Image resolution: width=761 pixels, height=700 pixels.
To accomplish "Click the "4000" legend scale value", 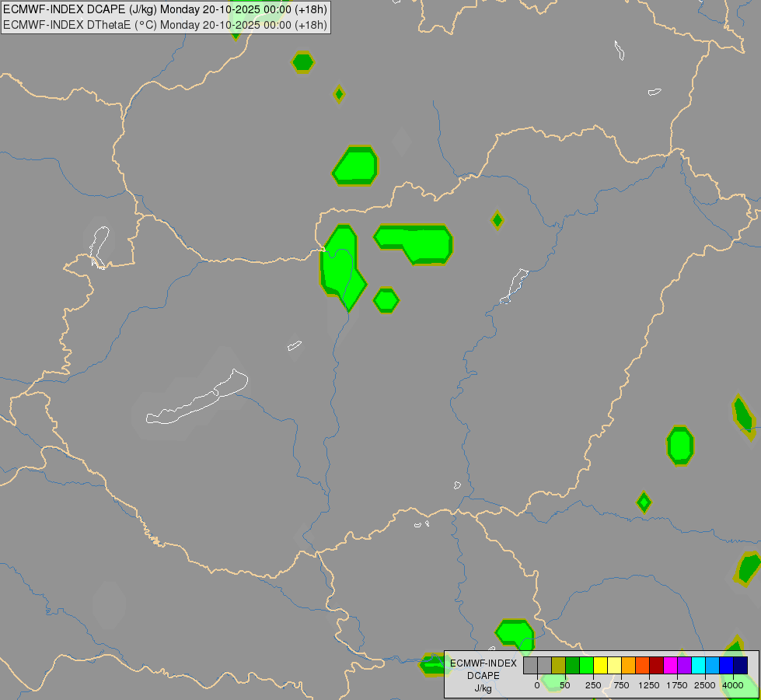I will tap(733, 685).
